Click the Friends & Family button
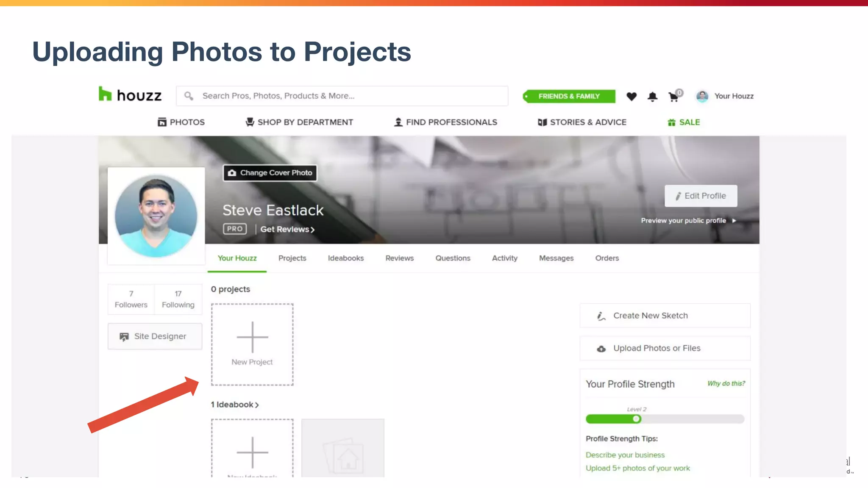Image resolution: width=868 pixels, height=488 pixels. [569, 96]
